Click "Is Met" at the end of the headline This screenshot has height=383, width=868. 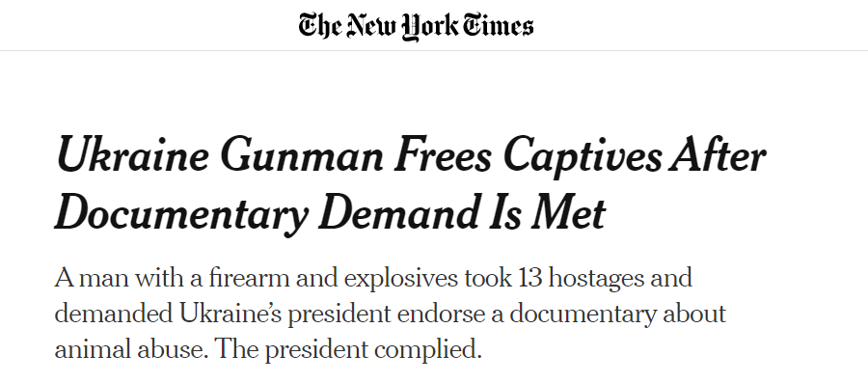click(547, 212)
